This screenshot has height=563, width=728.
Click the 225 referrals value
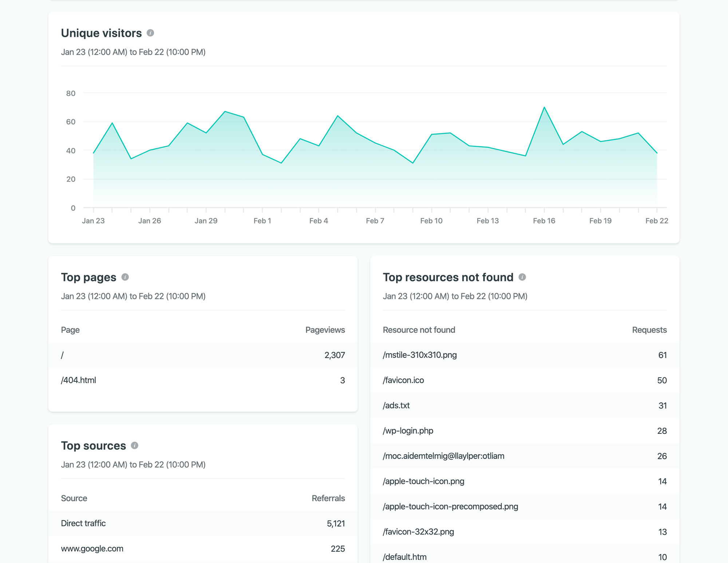(x=338, y=549)
